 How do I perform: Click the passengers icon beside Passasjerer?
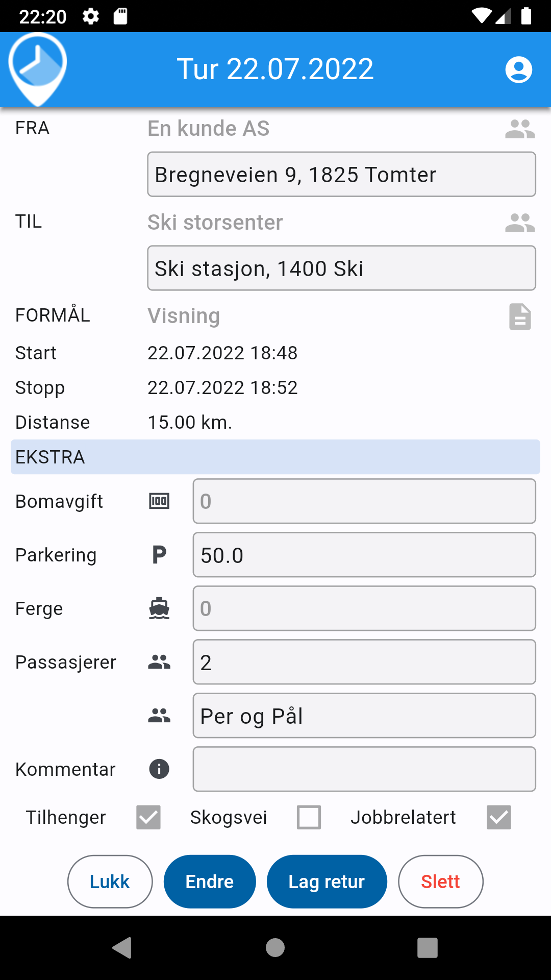click(x=159, y=661)
